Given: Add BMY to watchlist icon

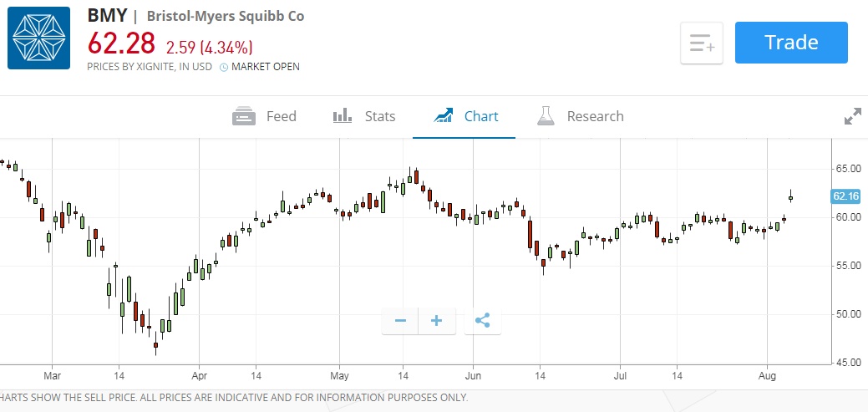Looking at the screenshot, I should pos(702,43).
